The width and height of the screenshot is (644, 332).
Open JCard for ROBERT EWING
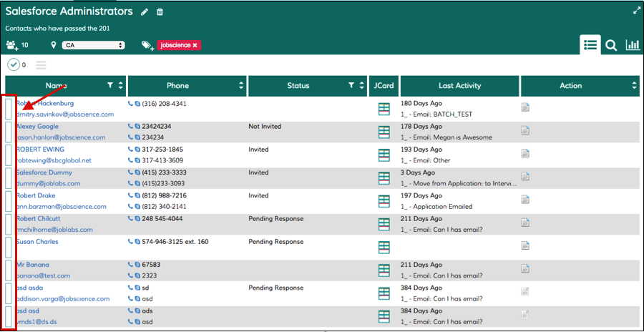384,155
